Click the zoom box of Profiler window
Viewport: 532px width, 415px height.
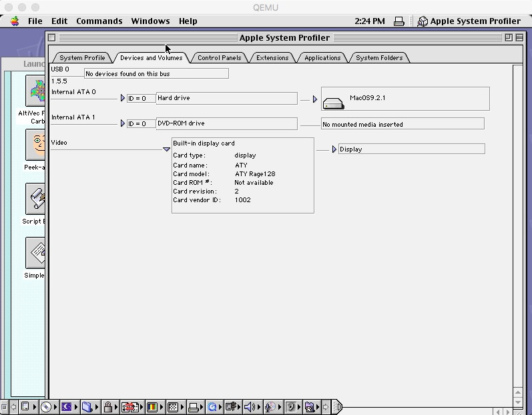click(509, 37)
